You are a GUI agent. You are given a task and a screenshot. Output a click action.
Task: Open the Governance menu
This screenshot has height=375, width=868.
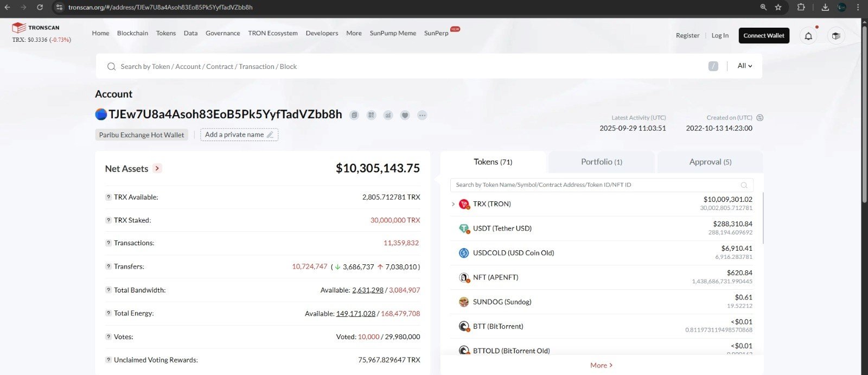(222, 33)
